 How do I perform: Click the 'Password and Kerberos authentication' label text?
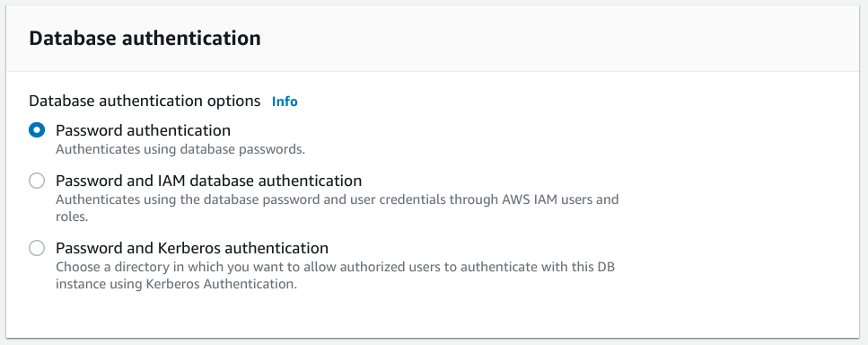click(192, 248)
